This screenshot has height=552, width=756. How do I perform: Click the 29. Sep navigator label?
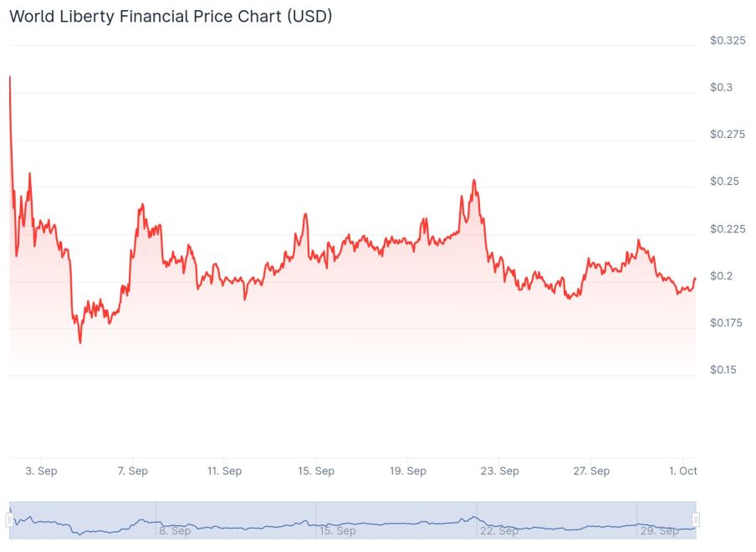pos(659,531)
